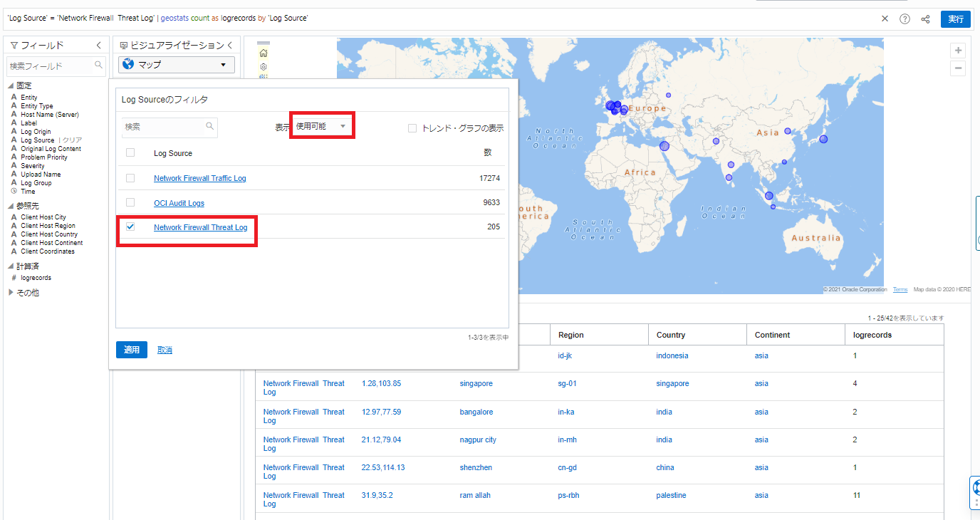Click the help question mark icon

pos(905,19)
